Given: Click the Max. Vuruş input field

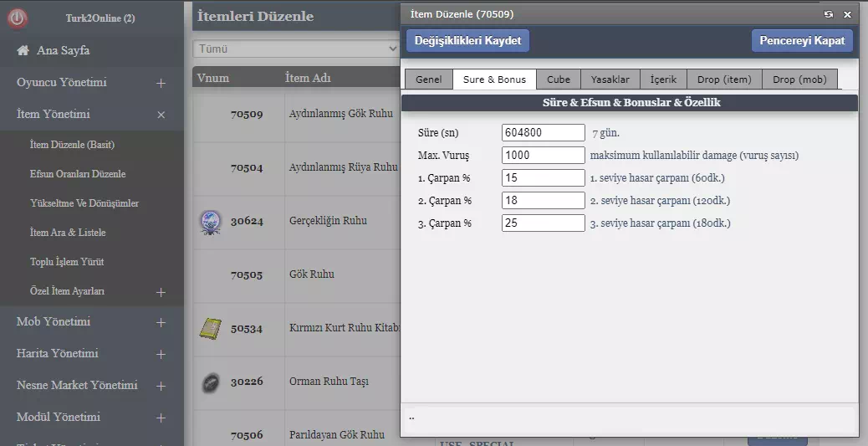Looking at the screenshot, I should coord(543,155).
